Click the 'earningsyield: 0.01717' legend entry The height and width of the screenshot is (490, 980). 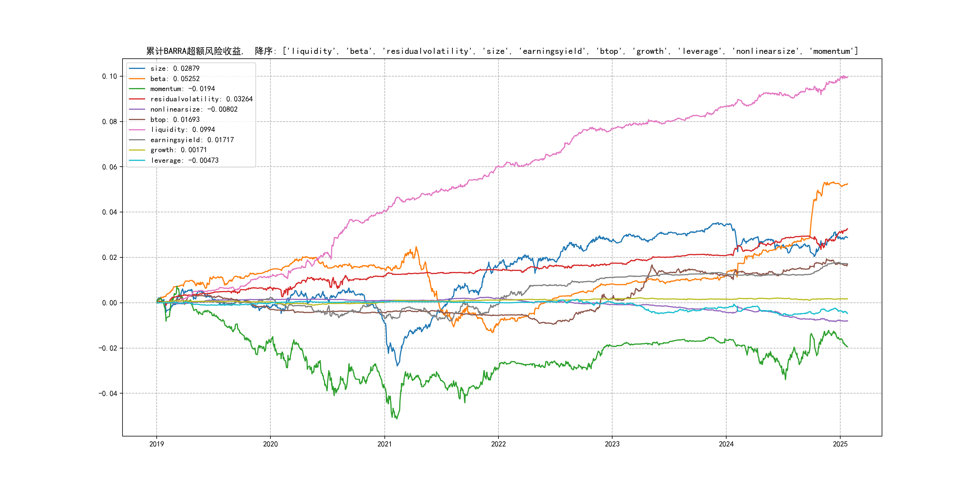coord(192,140)
